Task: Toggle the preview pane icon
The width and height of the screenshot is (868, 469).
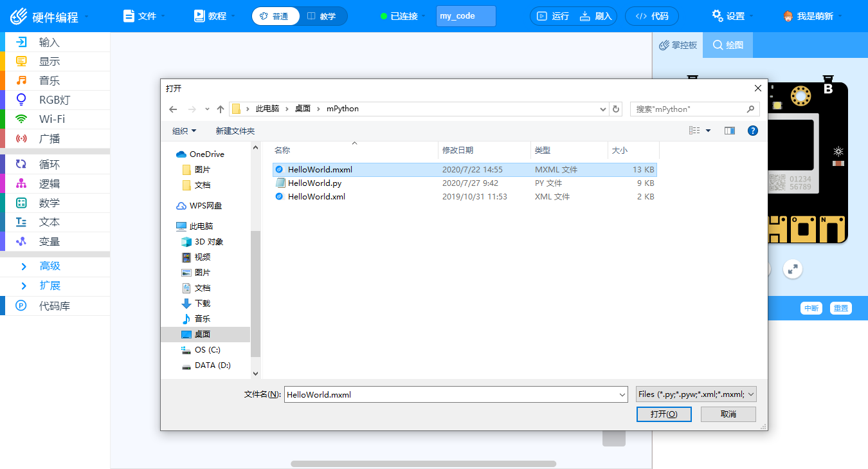Action: click(729, 131)
